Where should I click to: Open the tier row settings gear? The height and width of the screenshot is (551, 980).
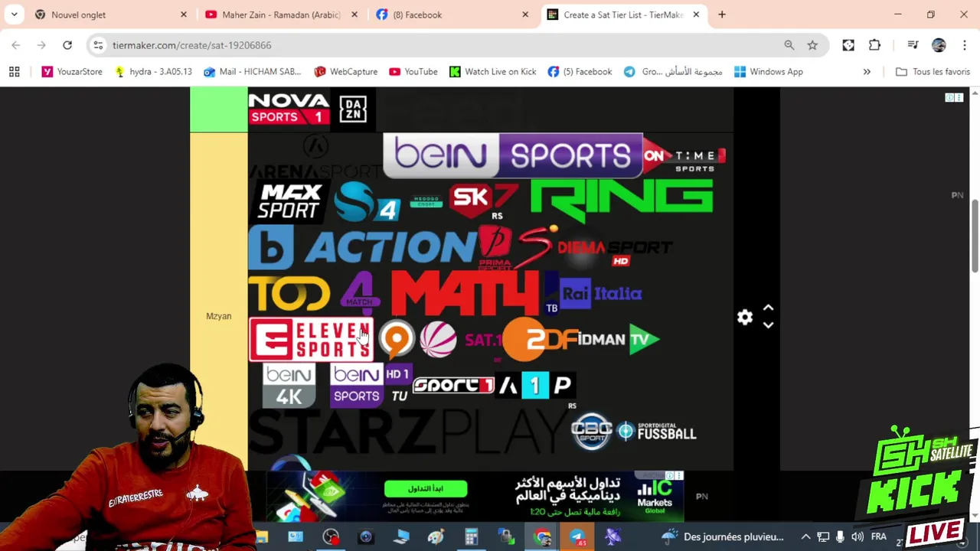(x=745, y=317)
